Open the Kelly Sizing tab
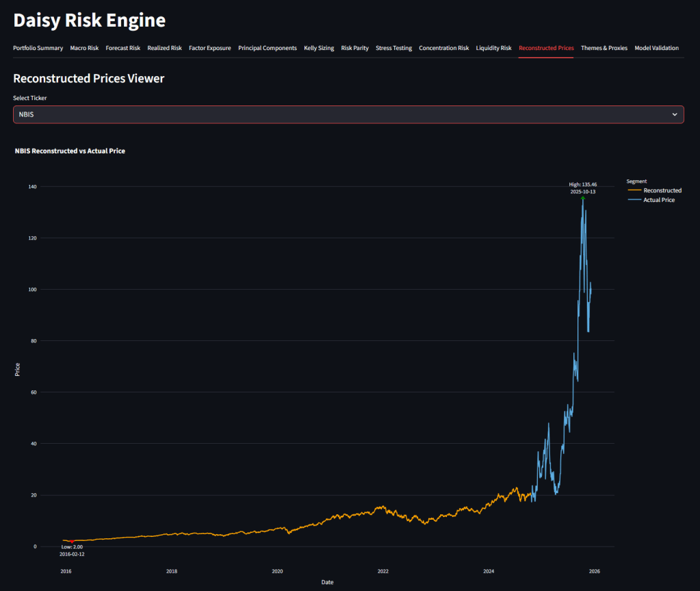Screen dimensions: 700x591 point(319,48)
